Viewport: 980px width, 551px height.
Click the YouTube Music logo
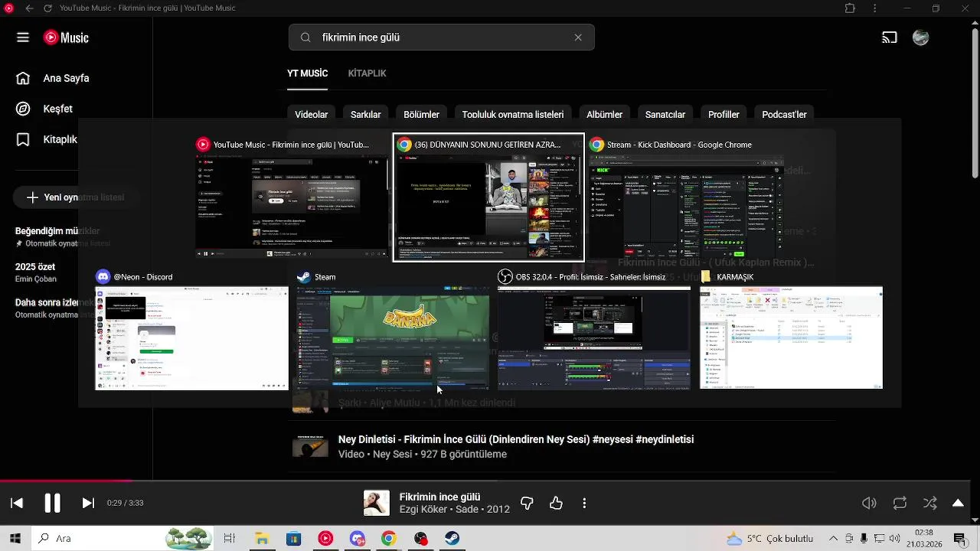(66, 37)
